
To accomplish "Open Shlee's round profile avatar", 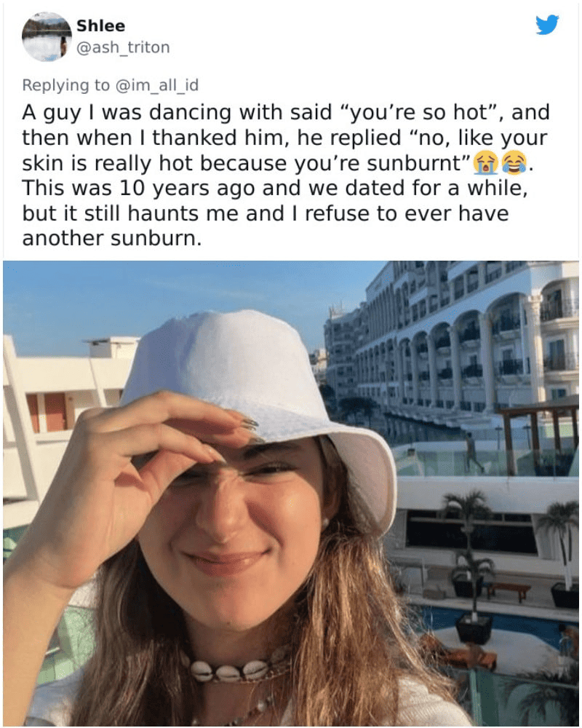I will click(x=47, y=36).
